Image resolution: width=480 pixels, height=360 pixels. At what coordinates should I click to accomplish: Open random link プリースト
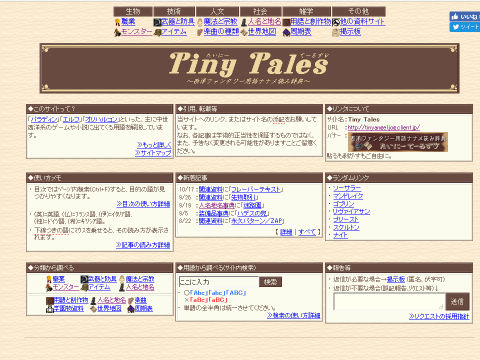346,220
